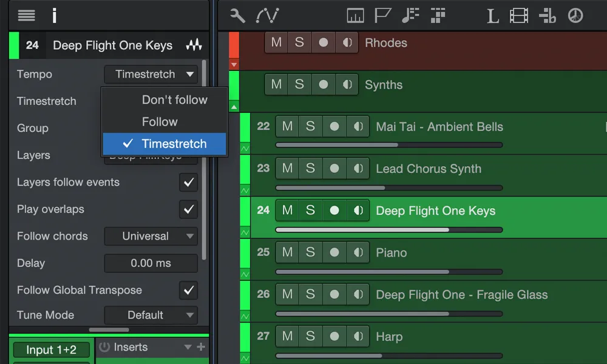The width and height of the screenshot is (607, 364).
Task: Uncheck Layers follow events
Action: pyautogui.click(x=189, y=182)
